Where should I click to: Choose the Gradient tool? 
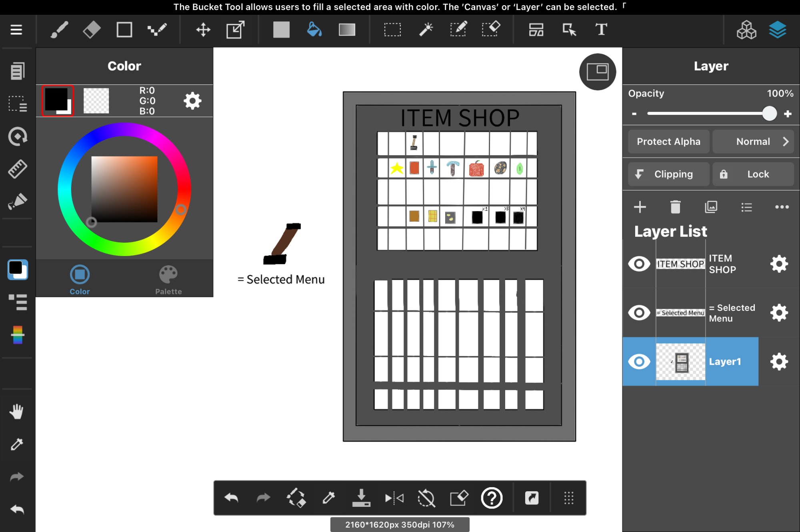(347, 30)
